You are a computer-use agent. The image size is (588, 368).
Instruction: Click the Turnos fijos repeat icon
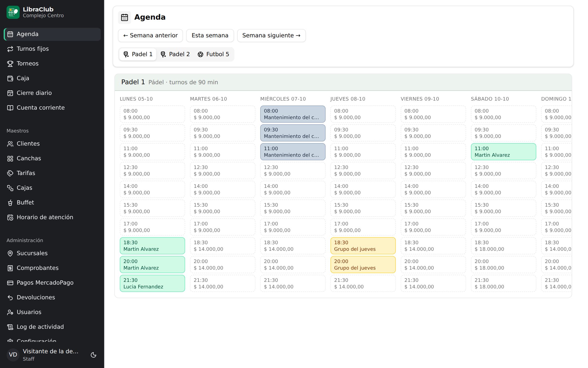pos(10,49)
